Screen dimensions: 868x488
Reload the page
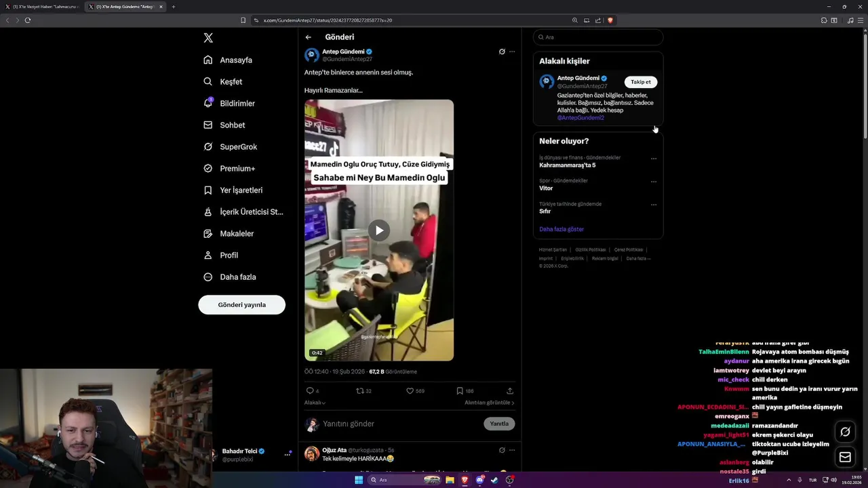pyautogui.click(x=28, y=20)
